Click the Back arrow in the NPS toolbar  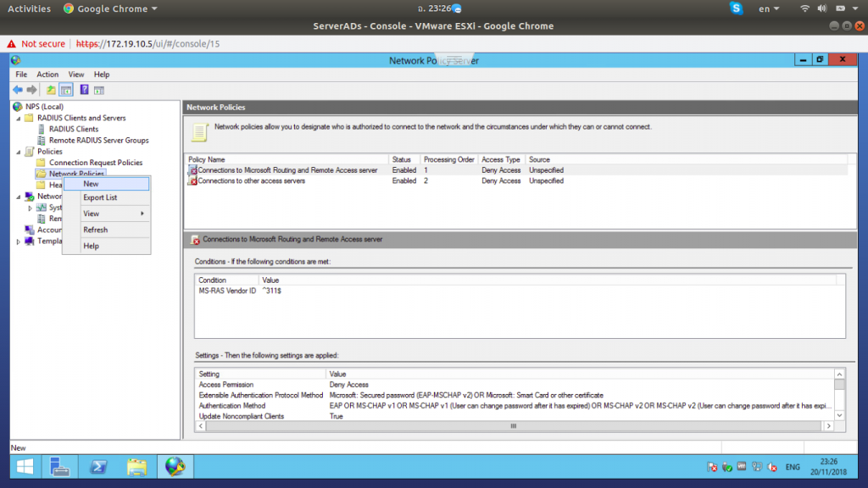click(x=18, y=90)
